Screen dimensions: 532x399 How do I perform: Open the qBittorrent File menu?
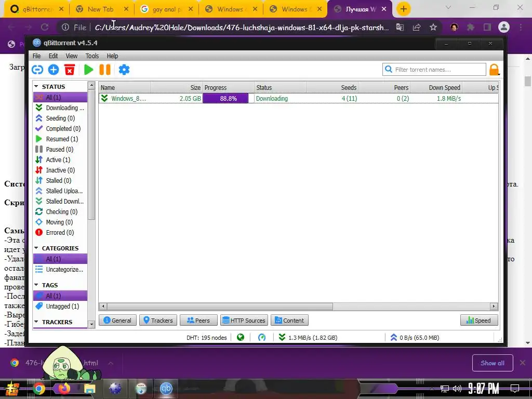point(36,56)
